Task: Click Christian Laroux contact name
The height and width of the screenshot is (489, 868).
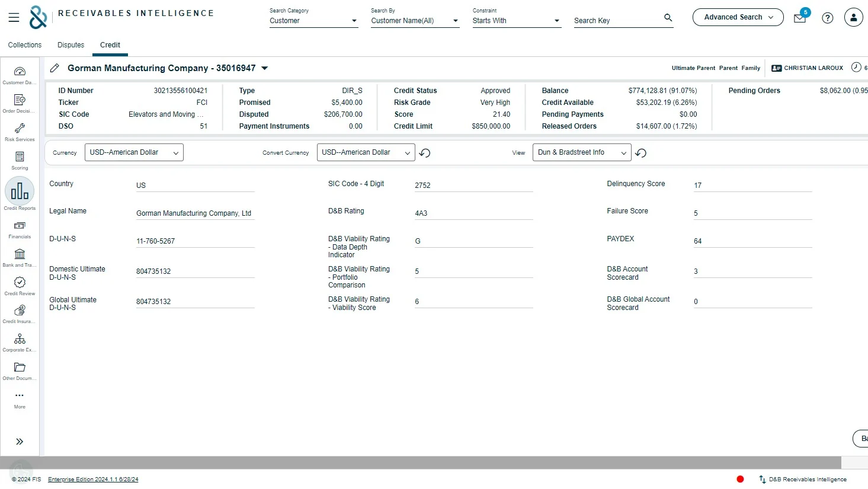Action: coord(813,68)
